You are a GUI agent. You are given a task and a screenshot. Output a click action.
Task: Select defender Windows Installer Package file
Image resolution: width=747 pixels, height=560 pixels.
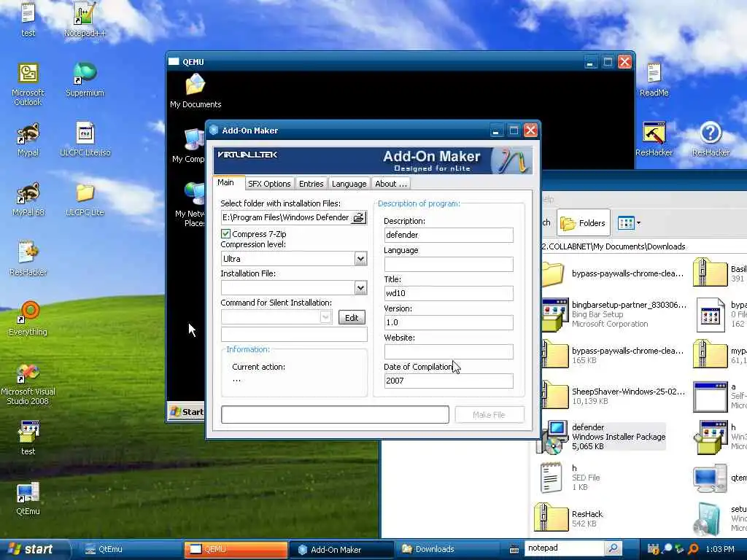(x=603, y=437)
